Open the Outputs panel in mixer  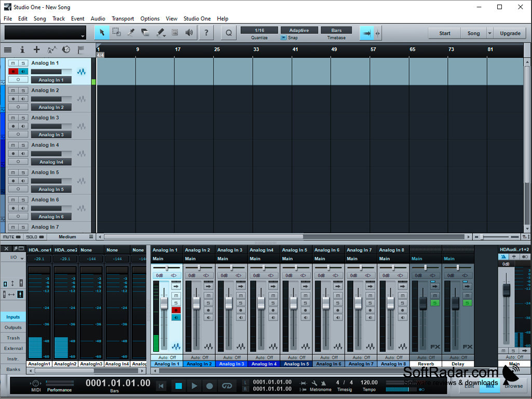(x=13, y=327)
